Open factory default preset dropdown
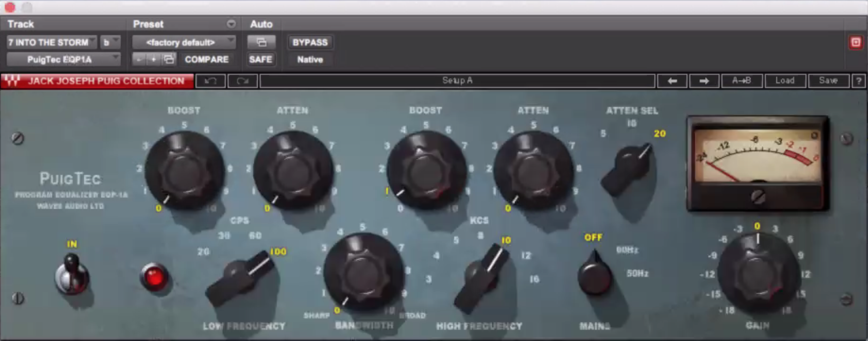The height and width of the screenshot is (341, 868). tap(184, 42)
